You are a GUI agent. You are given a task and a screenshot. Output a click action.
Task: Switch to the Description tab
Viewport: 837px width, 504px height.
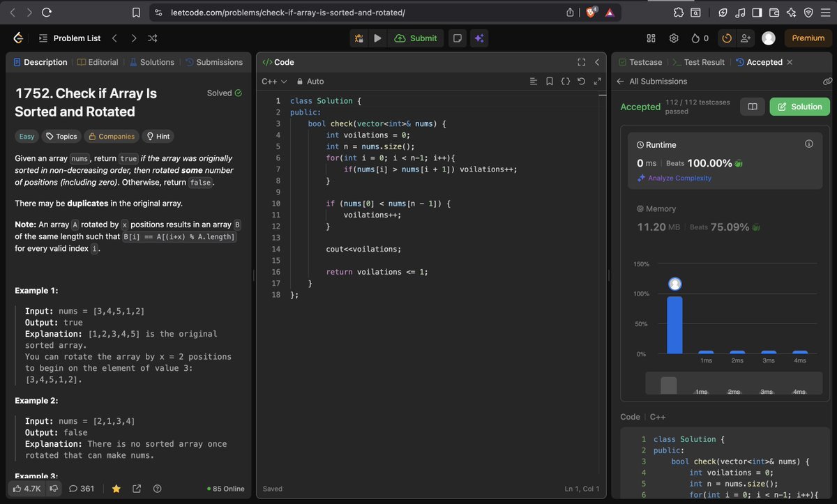pyautogui.click(x=40, y=62)
